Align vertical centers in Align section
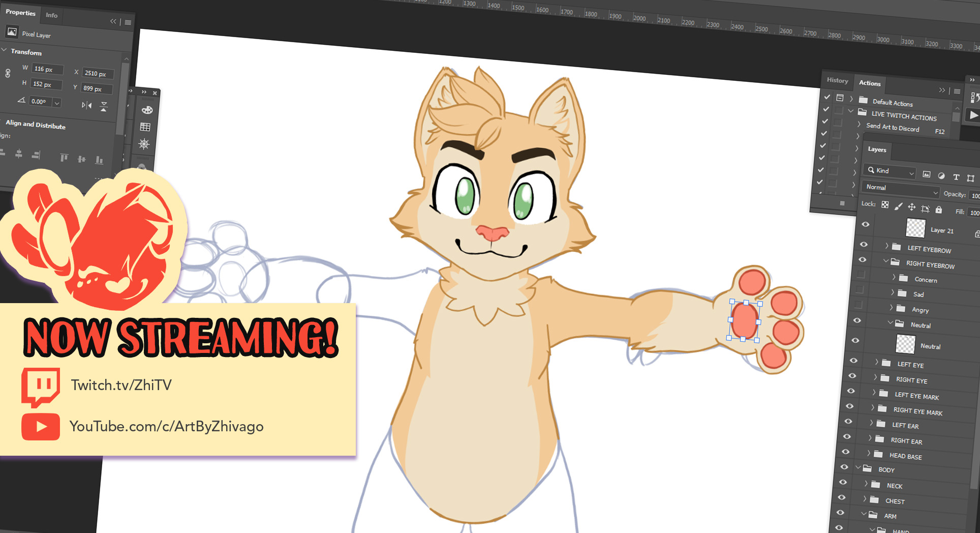 [81, 159]
